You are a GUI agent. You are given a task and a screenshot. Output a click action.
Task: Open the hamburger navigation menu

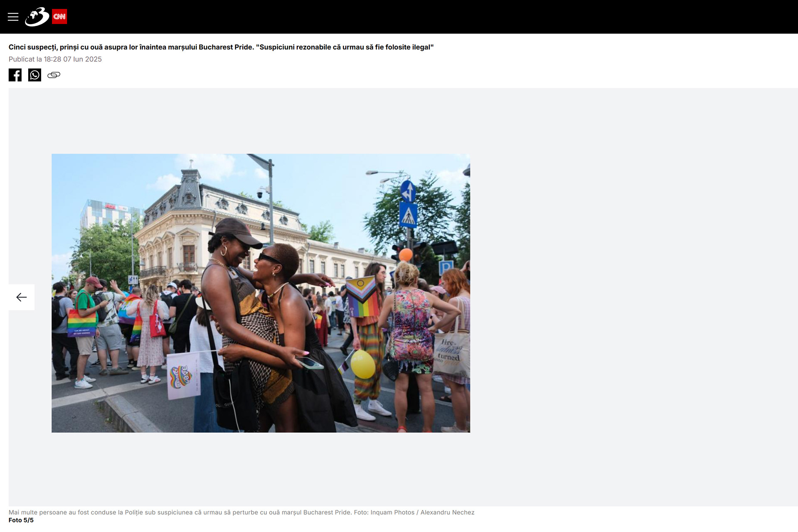click(13, 17)
